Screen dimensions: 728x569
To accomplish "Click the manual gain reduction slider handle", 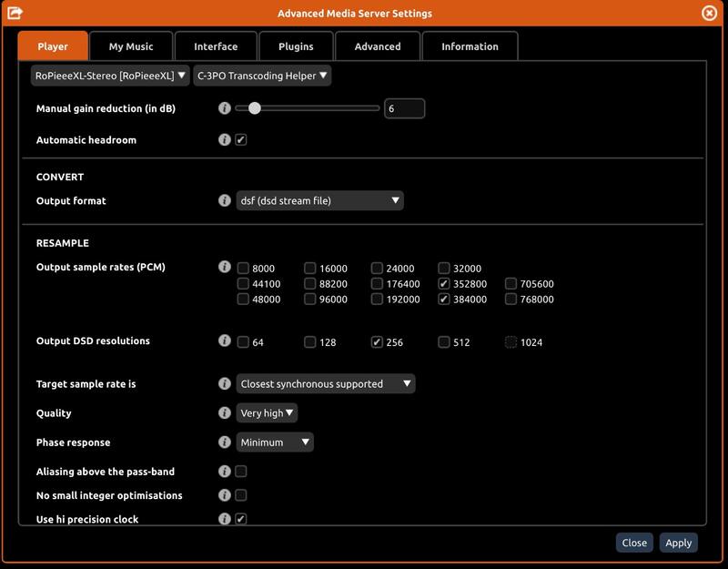I will pos(255,108).
